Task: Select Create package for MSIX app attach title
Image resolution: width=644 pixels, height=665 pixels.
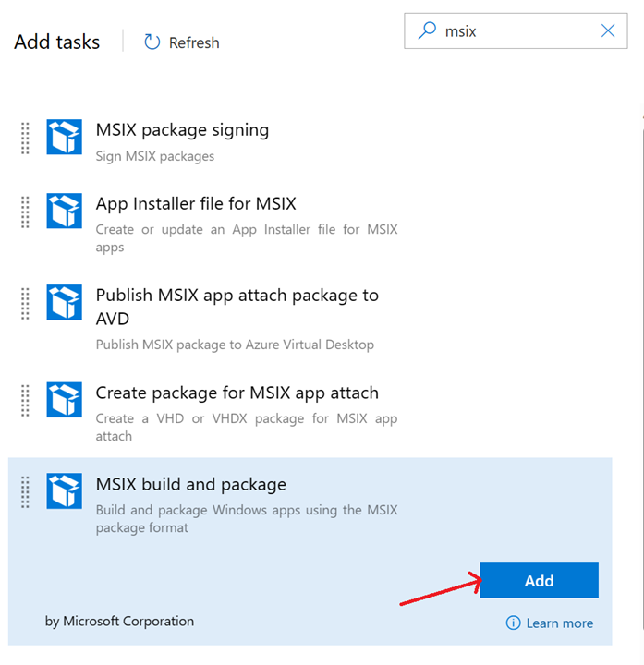Action: point(237,393)
